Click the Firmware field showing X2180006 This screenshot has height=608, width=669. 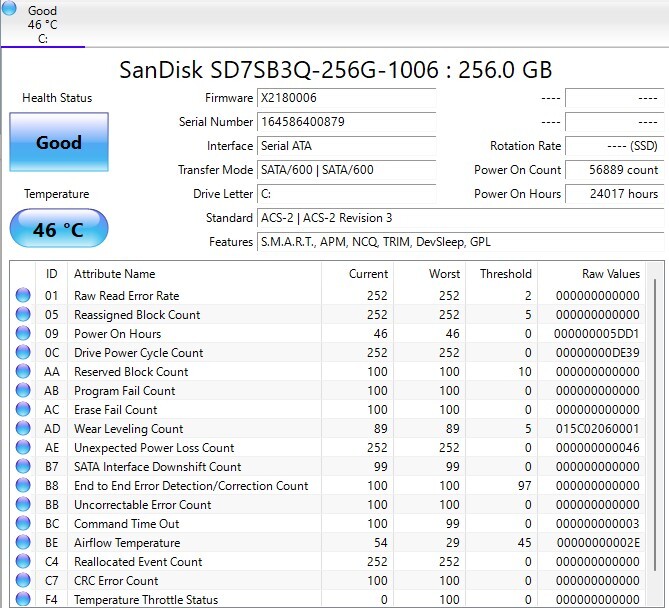click(346, 98)
